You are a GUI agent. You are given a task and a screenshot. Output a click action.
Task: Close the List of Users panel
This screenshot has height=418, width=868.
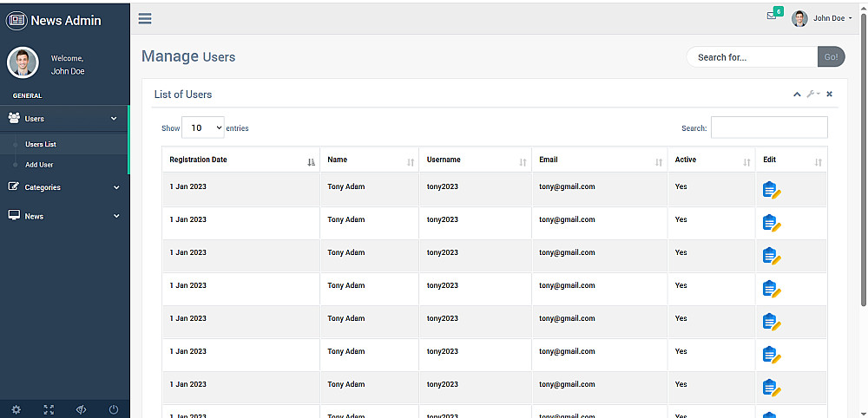(829, 95)
